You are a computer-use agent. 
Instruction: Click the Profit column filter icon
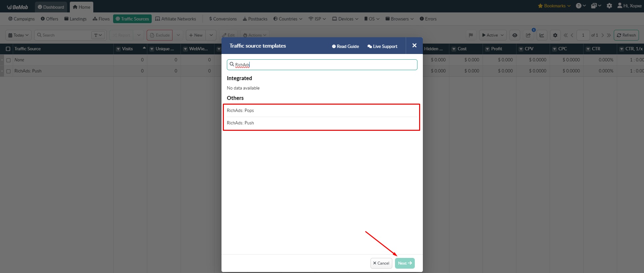(487, 49)
